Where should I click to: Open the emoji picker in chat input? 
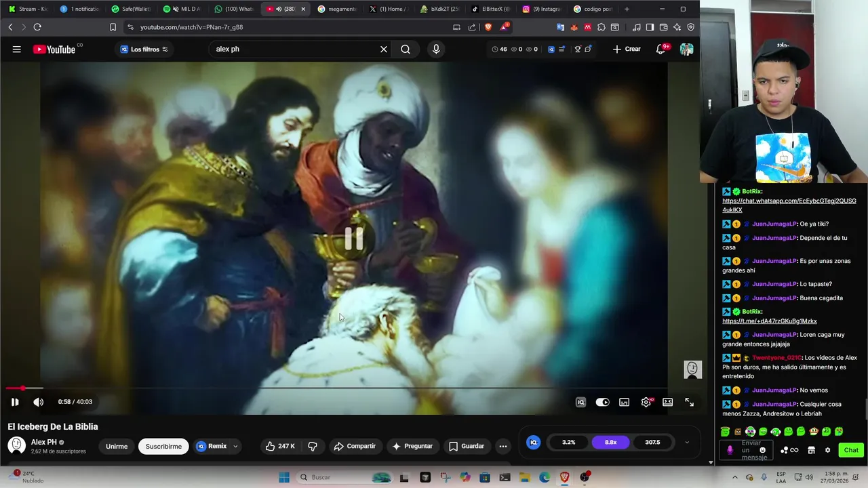pyautogui.click(x=762, y=450)
